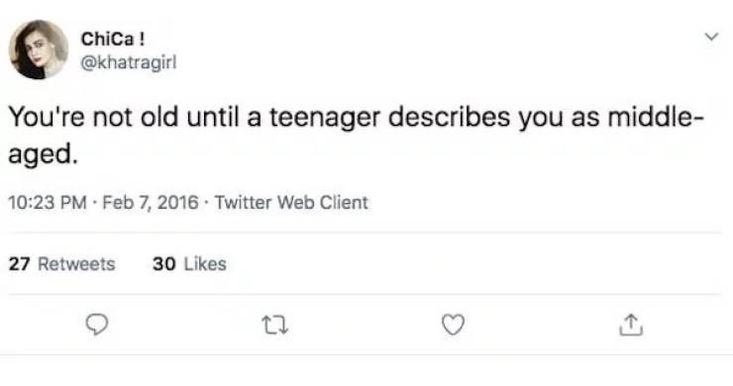Like the tweet with the heart icon

453,325
